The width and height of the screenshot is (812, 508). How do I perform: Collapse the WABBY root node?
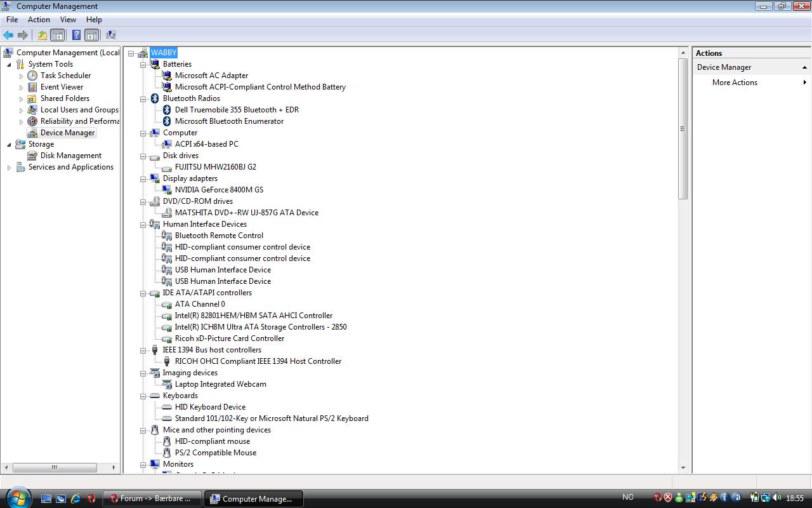coord(131,53)
